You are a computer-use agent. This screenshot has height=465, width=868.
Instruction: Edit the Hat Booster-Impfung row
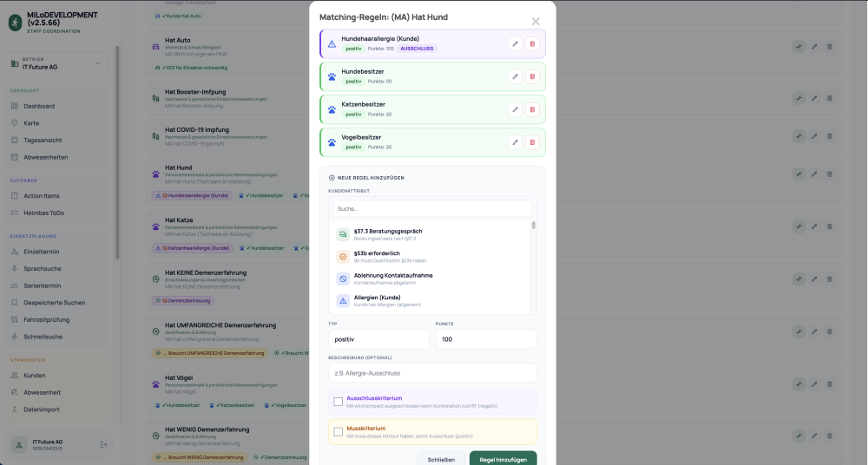click(x=814, y=99)
